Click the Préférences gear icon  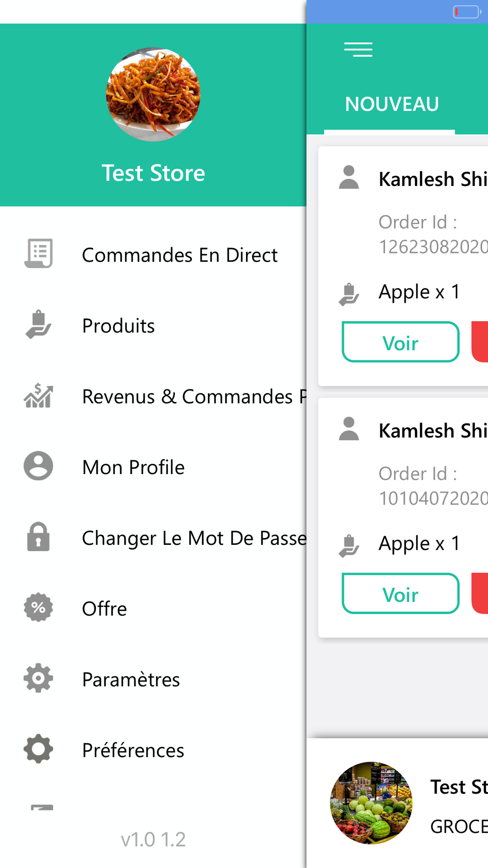39,749
